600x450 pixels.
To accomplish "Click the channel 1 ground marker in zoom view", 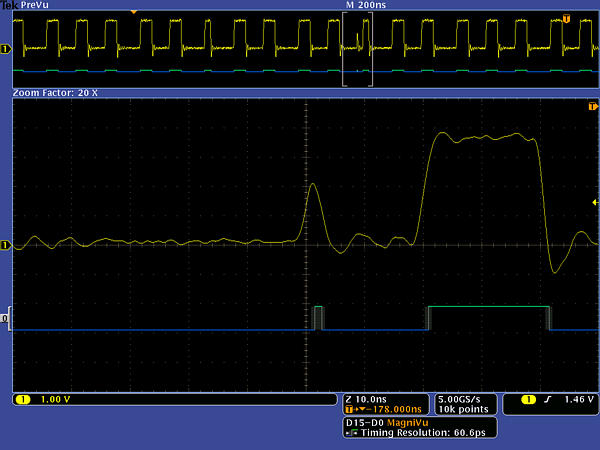I will (x=6, y=245).
